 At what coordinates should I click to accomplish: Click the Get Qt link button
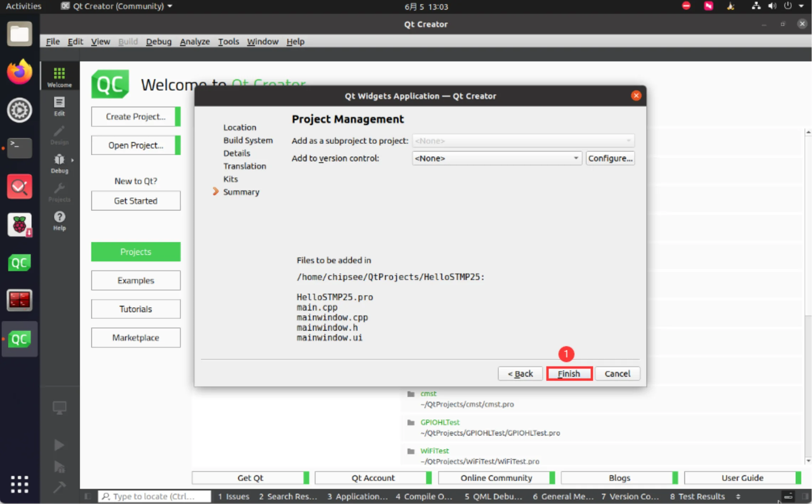[250, 478]
